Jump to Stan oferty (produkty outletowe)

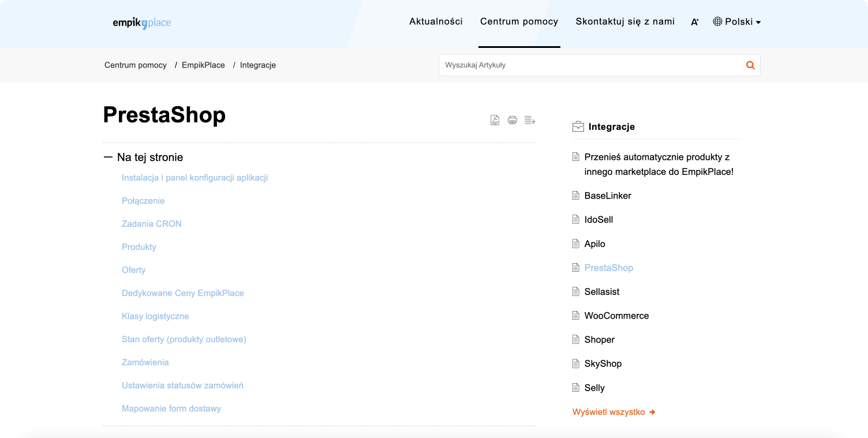pyautogui.click(x=184, y=339)
